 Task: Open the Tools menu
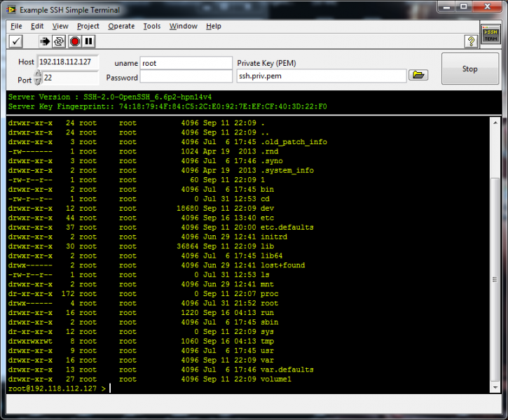[x=151, y=26]
